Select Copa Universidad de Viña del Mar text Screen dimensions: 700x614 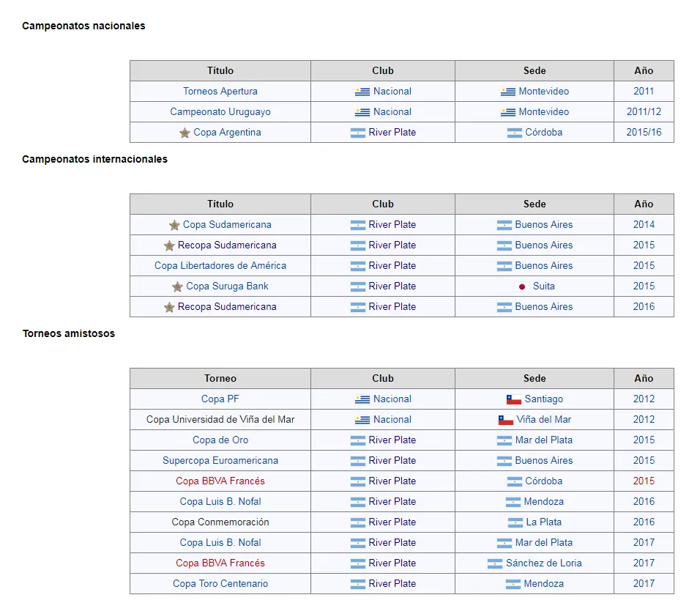[x=220, y=419]
